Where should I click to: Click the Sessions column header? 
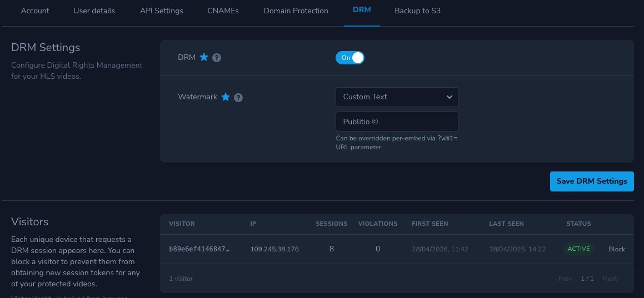[x=331, y=224]
